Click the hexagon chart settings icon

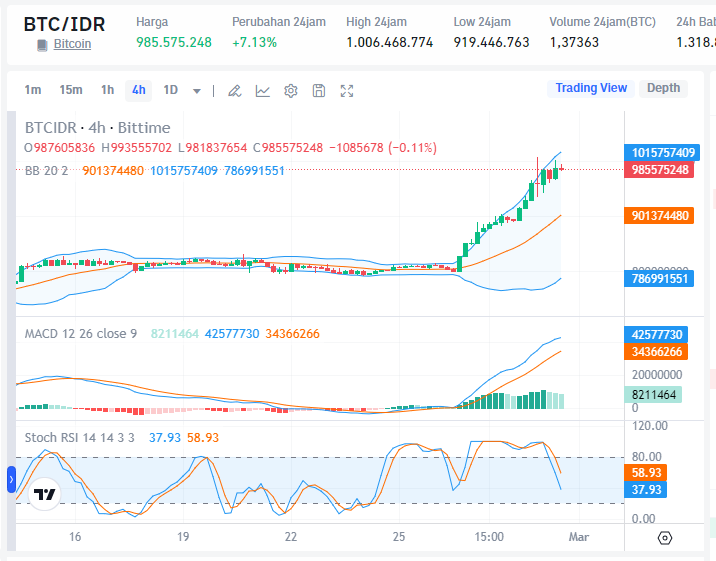tap(665, 538)
